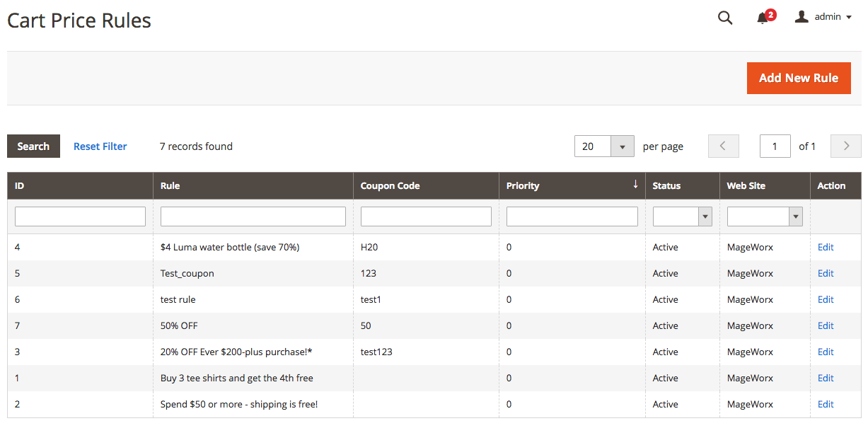Select the '$4 Luma water bottle (save 70%)' cell
Screen dimensions: 868x433
[253, 248]
